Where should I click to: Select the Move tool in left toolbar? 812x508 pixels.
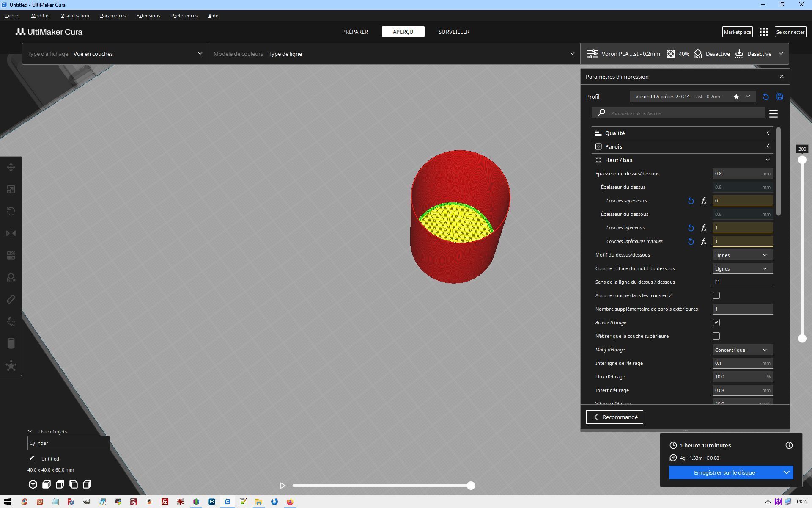pos(11,167)
